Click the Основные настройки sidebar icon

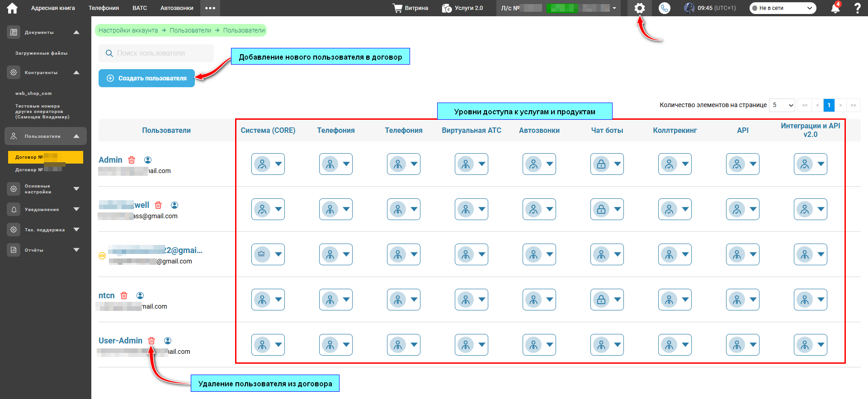point(14,189)
